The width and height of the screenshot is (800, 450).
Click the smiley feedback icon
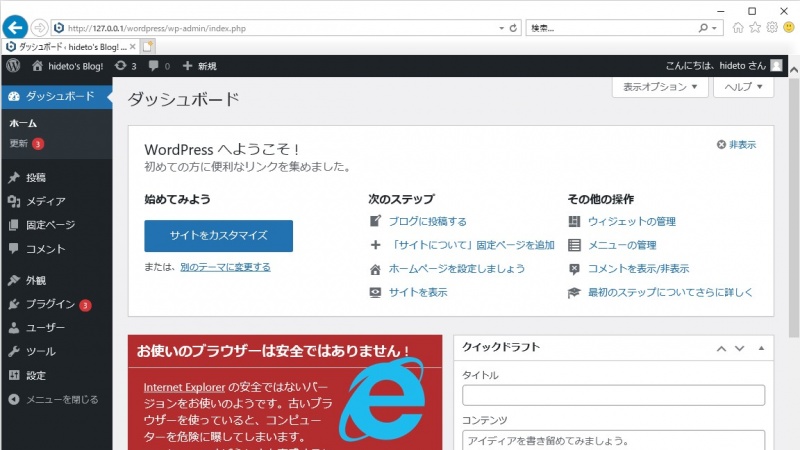coord(789,28)
